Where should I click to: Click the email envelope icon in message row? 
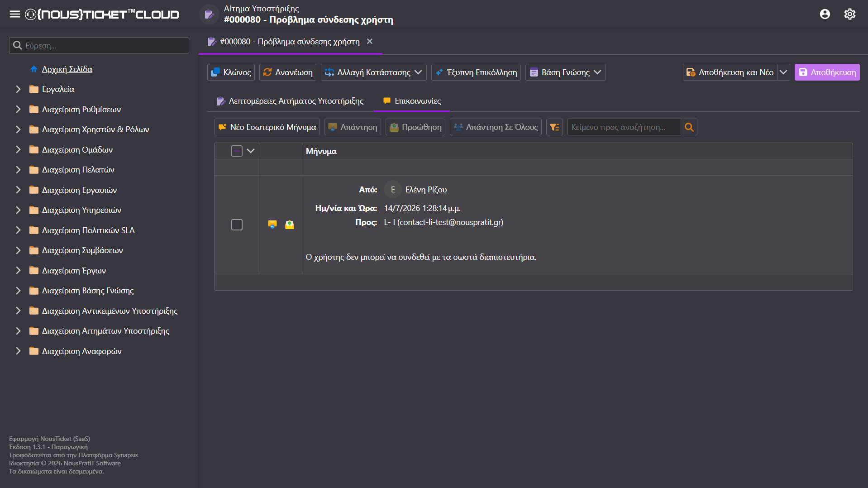tap(290, 225)
